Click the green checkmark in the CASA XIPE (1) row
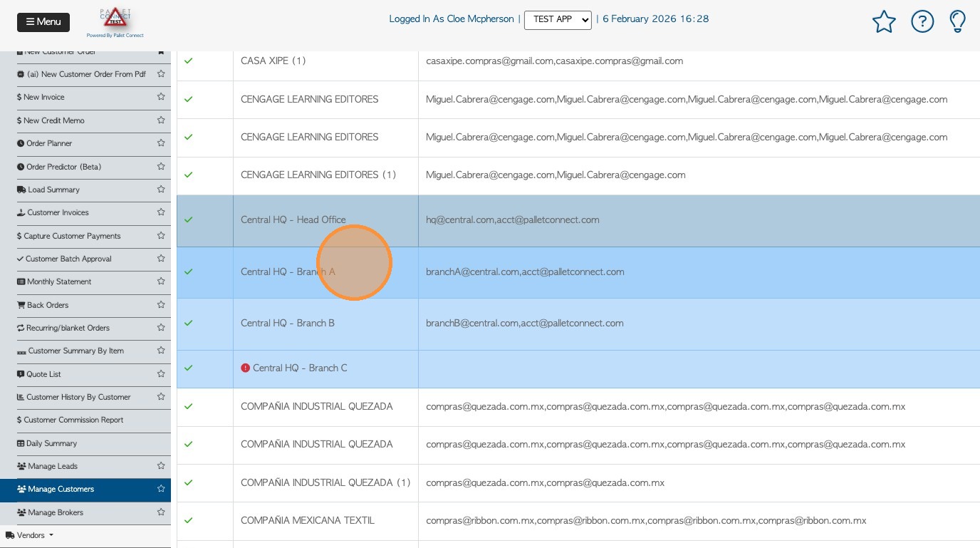The width and height of the screenshot is (980, 548). pos(189,61)
